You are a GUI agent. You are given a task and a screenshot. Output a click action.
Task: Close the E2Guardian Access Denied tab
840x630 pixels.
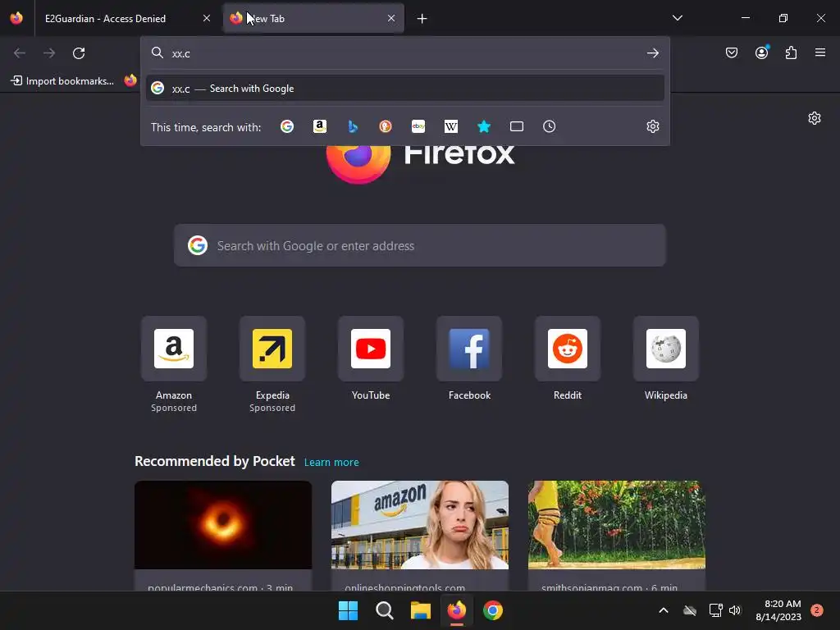207,18
